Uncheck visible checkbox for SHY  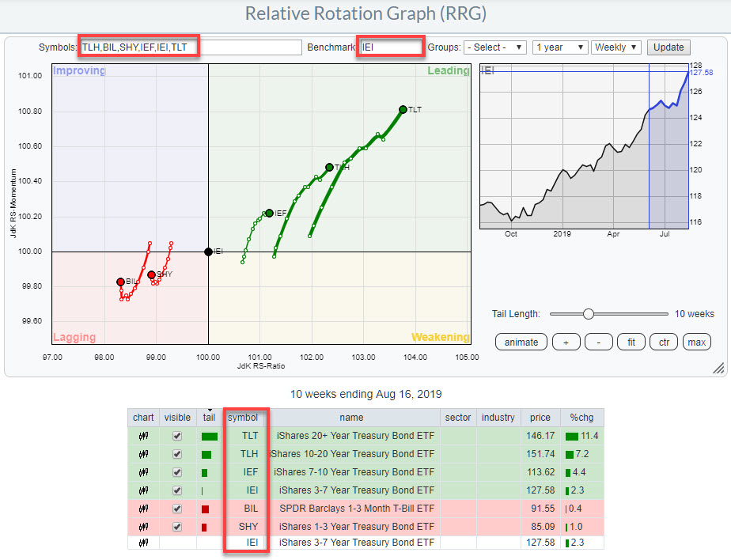pyautogui.click(x=177, y=527)
